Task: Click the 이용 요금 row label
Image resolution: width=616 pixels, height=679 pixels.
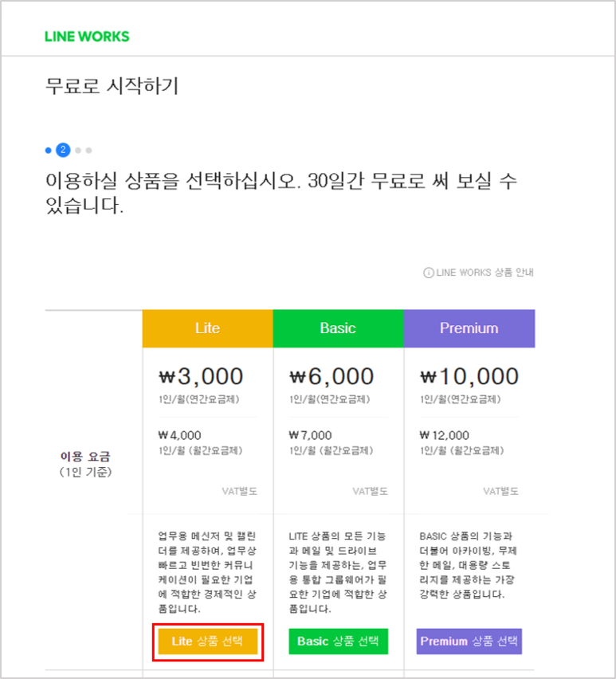Action: (x=85, y=457)
